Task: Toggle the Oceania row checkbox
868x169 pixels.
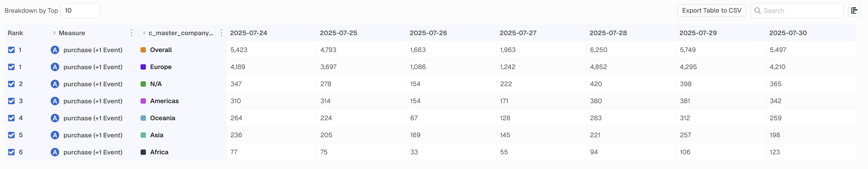Action: point(12,118)
